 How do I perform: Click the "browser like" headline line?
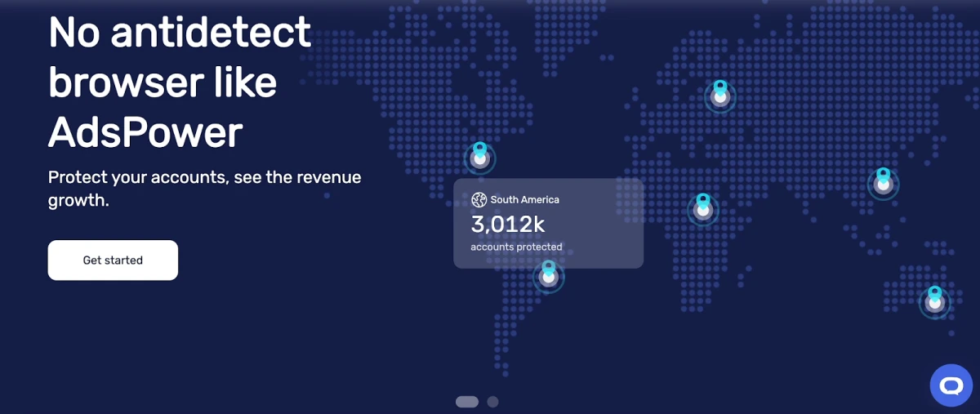tap(163, 82)
